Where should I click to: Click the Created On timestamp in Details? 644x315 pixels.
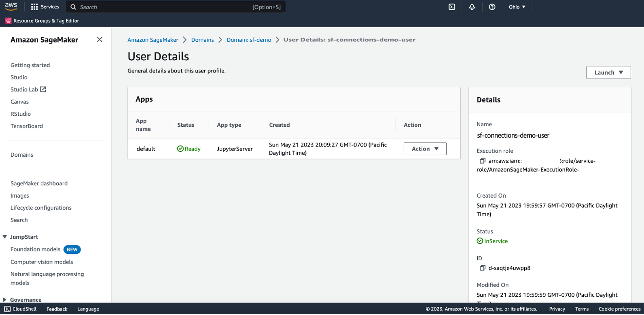click(547, 210)
